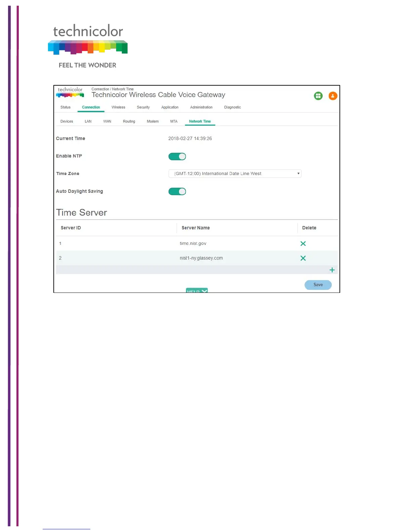Select the Devices sub-tab

66,122
